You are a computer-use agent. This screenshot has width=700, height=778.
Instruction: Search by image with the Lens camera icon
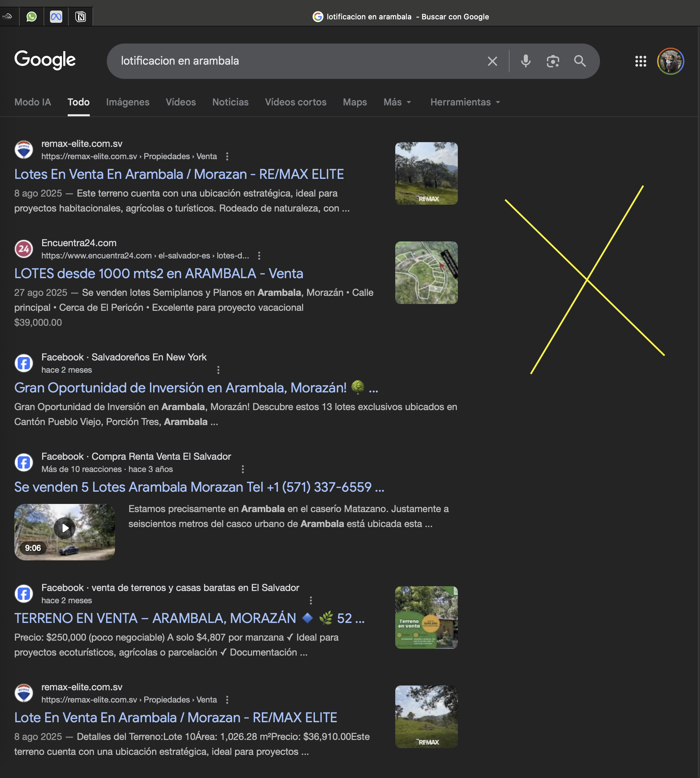click(553, 61)
